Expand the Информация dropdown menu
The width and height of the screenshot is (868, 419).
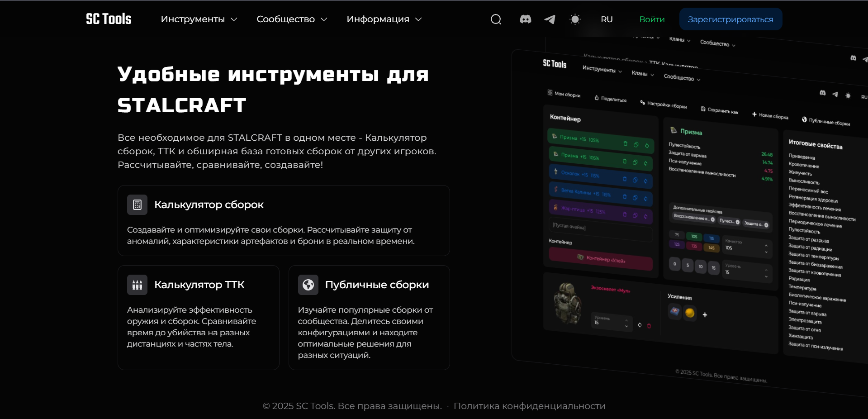pyautogui.click(x=384, y=19)
